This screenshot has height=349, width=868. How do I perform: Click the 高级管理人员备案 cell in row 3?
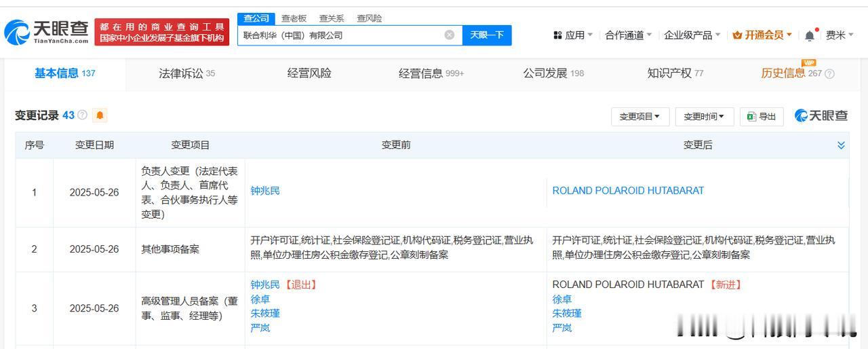click(x=189, y=308)
